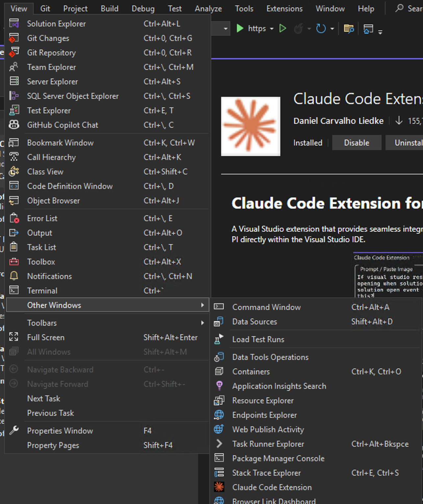Choose Property Pages from View menu
423x504 pixels.
pyautogui.click(x=108, y=445)
